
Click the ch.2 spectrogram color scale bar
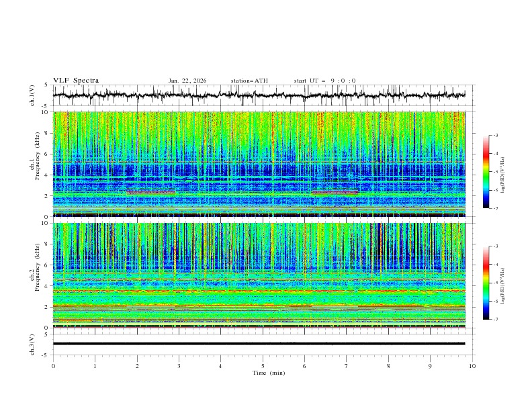pos(486,283)
